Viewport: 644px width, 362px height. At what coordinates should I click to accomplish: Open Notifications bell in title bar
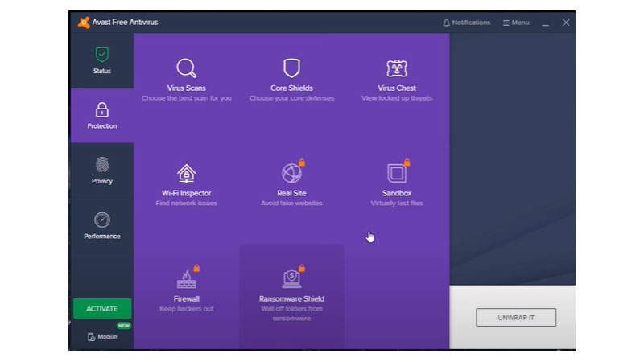[467, 23]
